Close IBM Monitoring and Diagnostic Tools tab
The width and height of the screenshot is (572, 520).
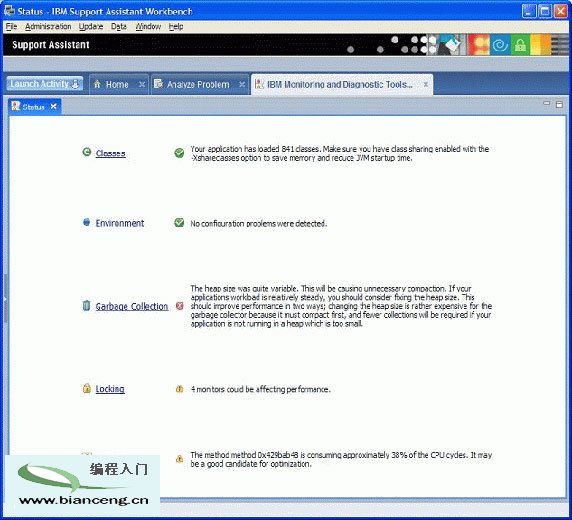click(425, 84)
